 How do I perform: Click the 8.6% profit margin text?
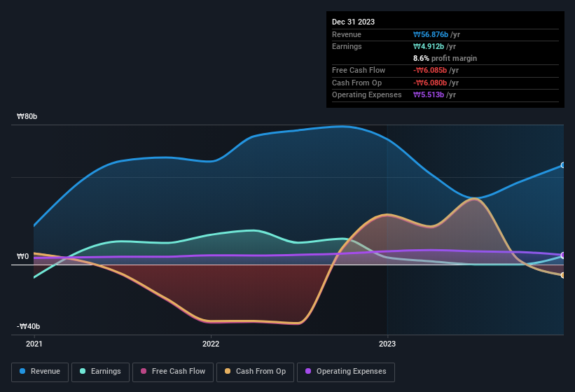pos(445,58)
